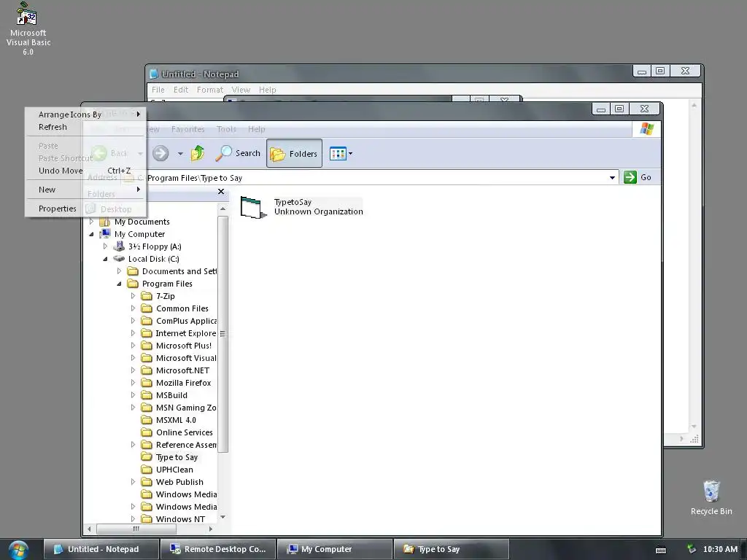Choose Refresh in the context menu

(x=85, y=127)
